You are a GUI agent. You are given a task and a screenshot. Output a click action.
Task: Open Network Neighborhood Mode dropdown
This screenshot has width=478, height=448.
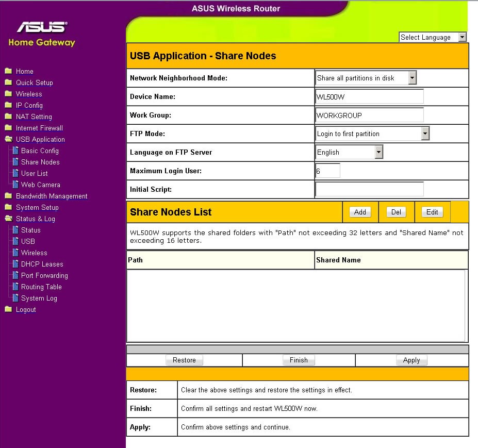click(x=366, y=78)
